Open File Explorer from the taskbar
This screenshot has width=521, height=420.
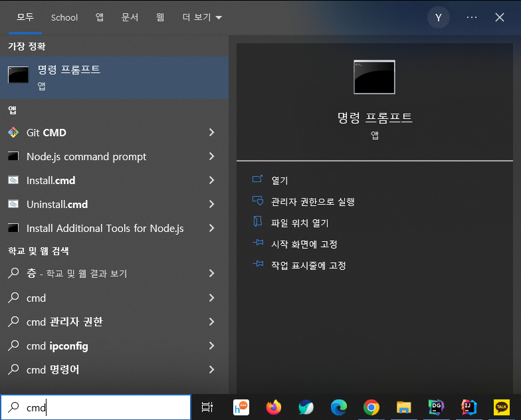pyautogui.click(x=404, y=407)
